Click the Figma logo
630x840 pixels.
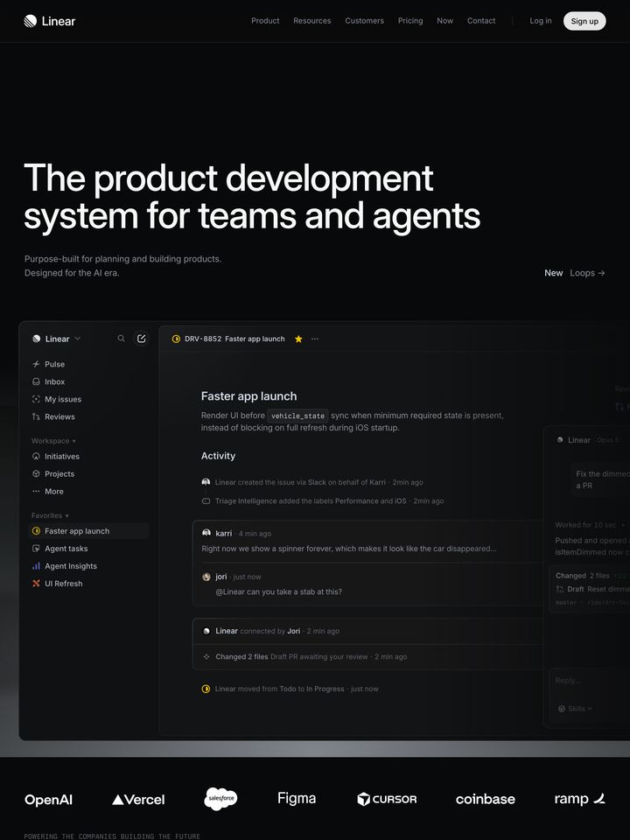point(297,798)
